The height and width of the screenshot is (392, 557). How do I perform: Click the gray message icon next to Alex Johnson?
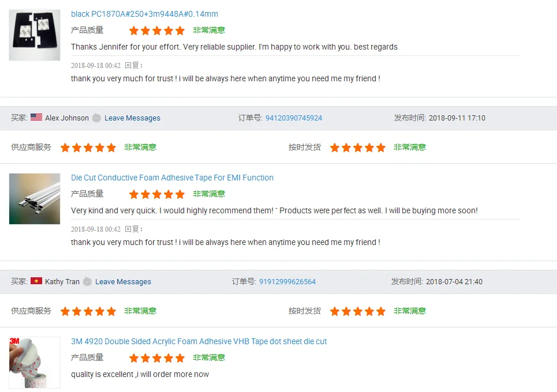(x=96, y=118)
